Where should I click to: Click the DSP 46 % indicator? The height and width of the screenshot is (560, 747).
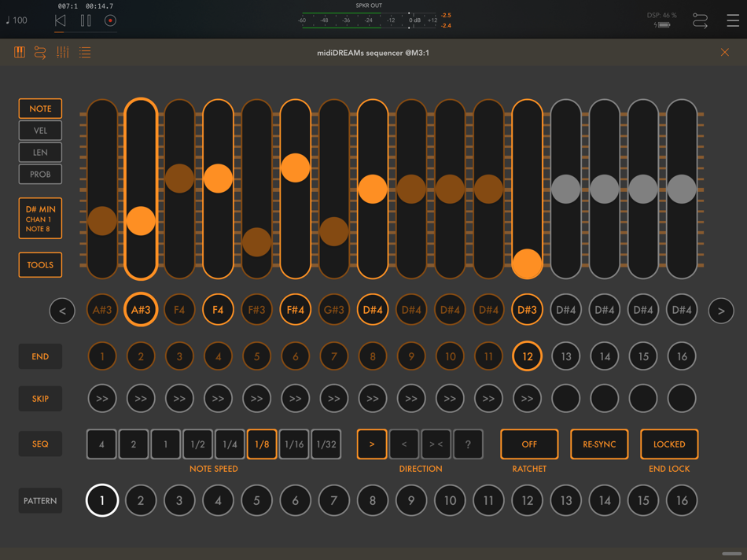tap(662, 15)
